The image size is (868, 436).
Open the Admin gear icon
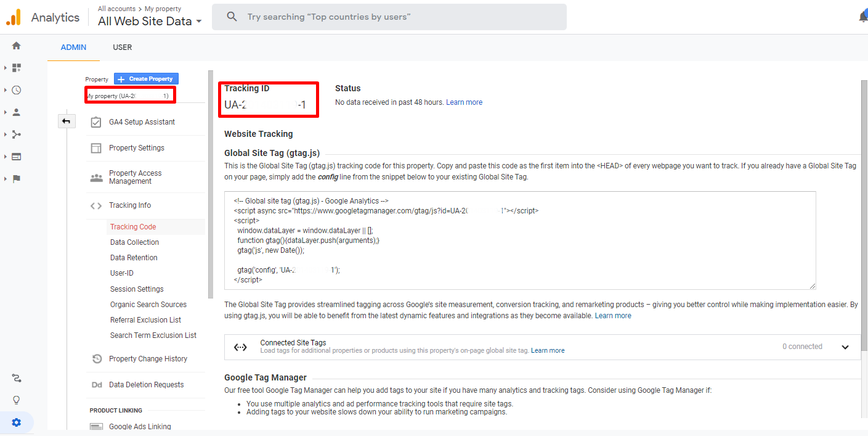pos(16,422)
